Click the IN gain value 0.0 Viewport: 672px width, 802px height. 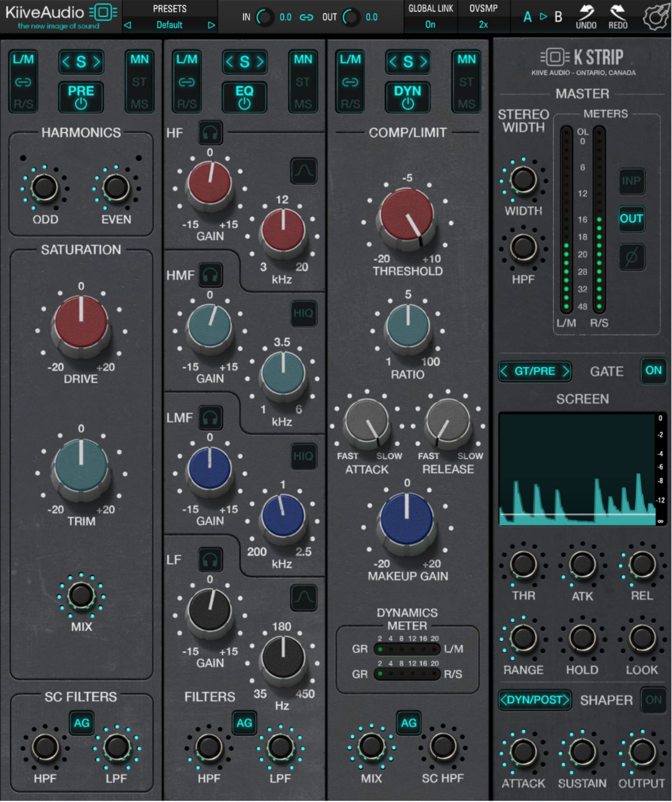pyautogui.click(x=286, y=17)
